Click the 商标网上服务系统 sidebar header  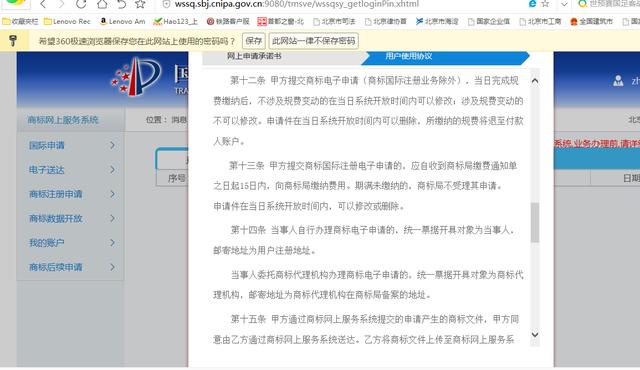[x=63, y=120]
